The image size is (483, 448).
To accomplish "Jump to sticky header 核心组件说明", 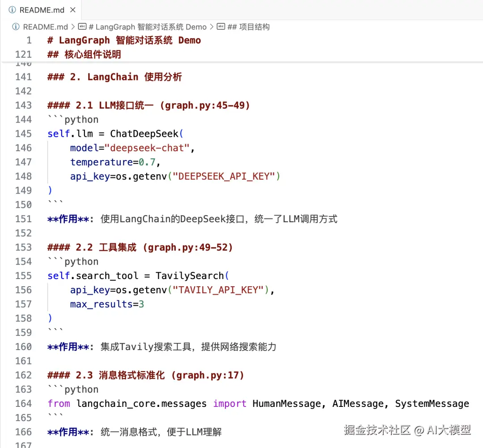I will pyautogui.click(x=84, y=55).
